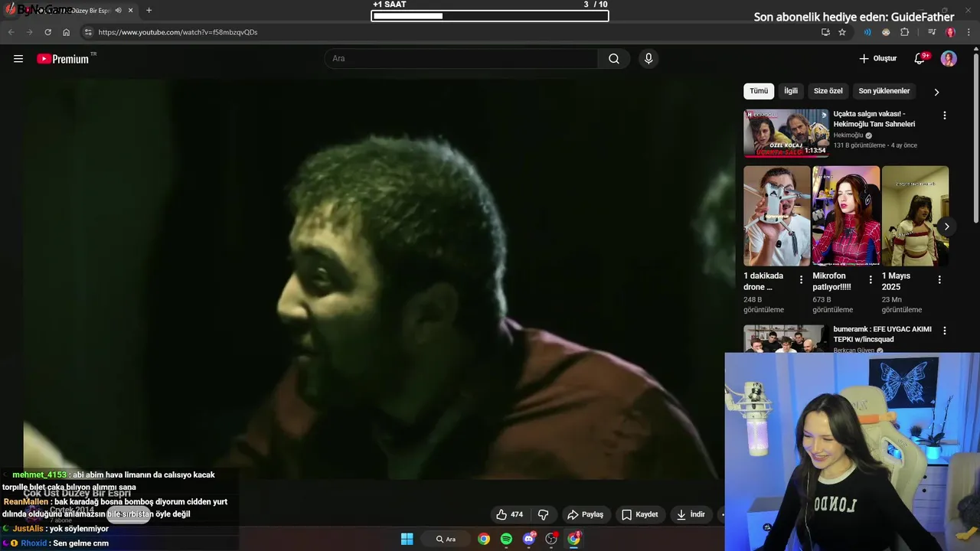Screen dimensions: 980x551
Task: Like the video with 474 likes
Action: pyautogui.click(x=509, y=514)
